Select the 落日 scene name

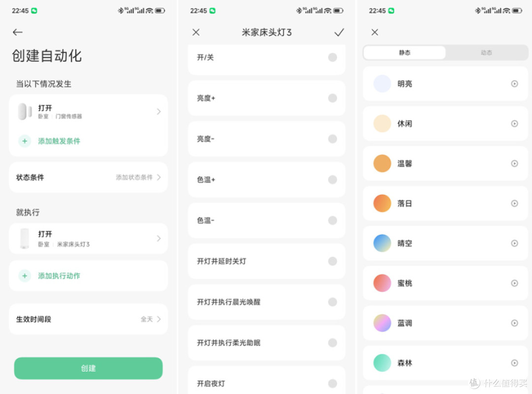coord(405,204)
